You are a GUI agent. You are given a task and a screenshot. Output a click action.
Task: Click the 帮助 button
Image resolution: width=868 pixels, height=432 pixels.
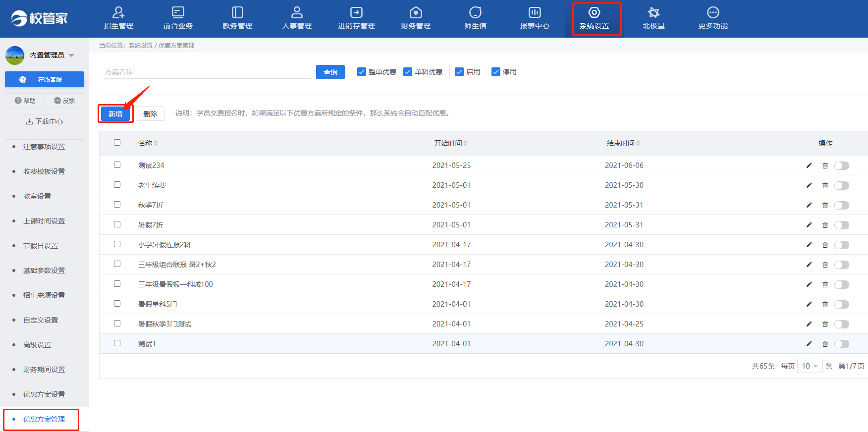coord(25,101)
